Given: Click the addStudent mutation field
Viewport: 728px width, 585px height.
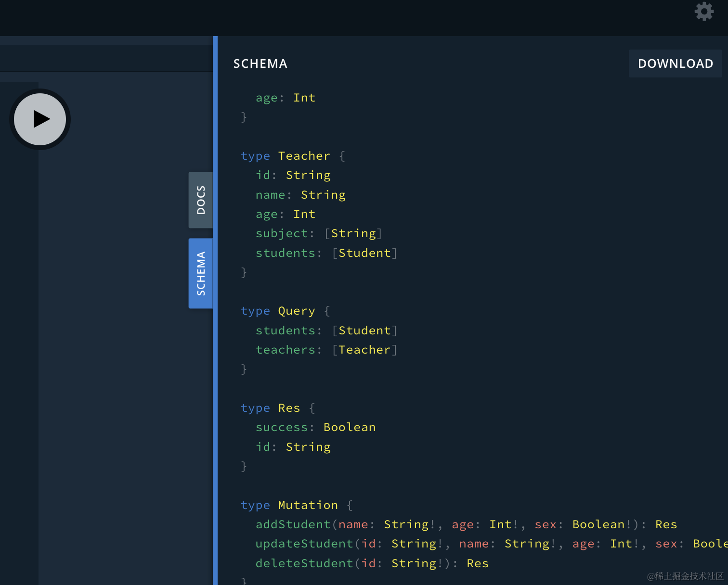Looking at the screenshot, I should 293,524.
